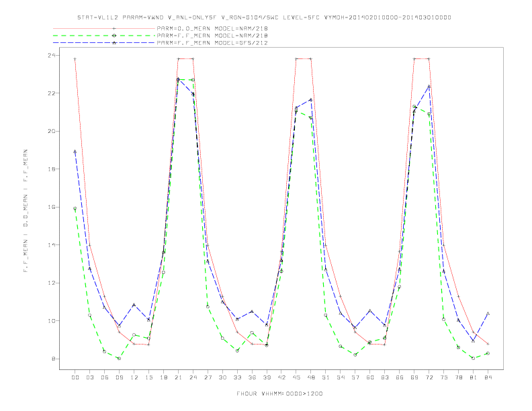Click green circle marker at hour 57
This screenshot has width=532, height=411.
355,355
